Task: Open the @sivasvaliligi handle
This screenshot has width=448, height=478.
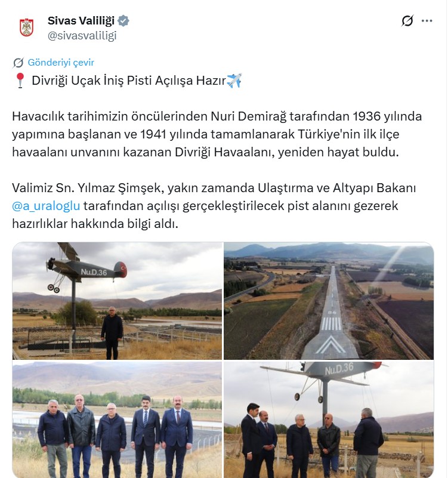Action: [82, 36]
